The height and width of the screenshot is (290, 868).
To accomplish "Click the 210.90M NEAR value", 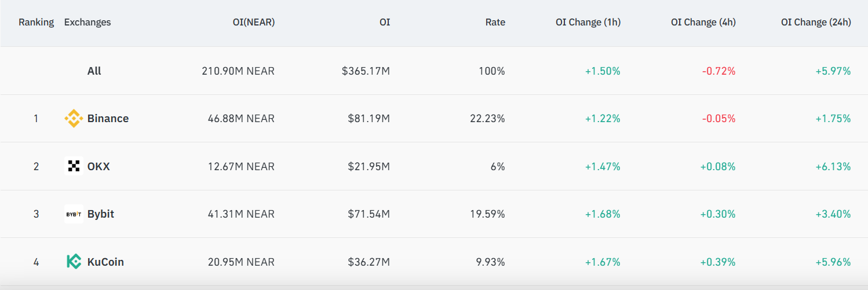I will tap(238, 71).
